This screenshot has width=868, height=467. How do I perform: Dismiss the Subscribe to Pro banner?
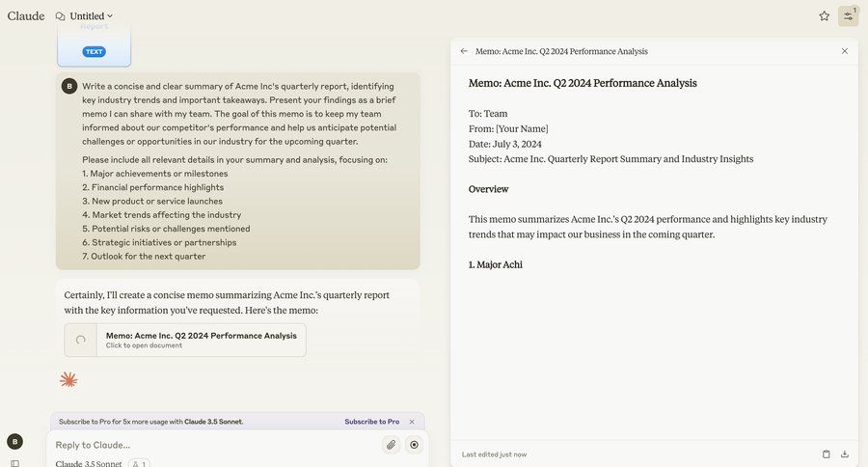pyautogui.click(x=412, y=422)
